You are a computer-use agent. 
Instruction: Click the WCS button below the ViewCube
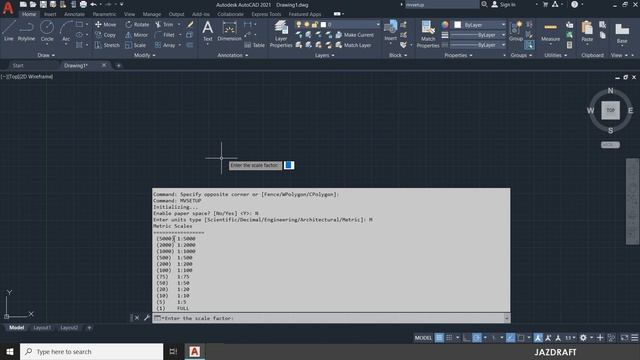coord(610,144)
